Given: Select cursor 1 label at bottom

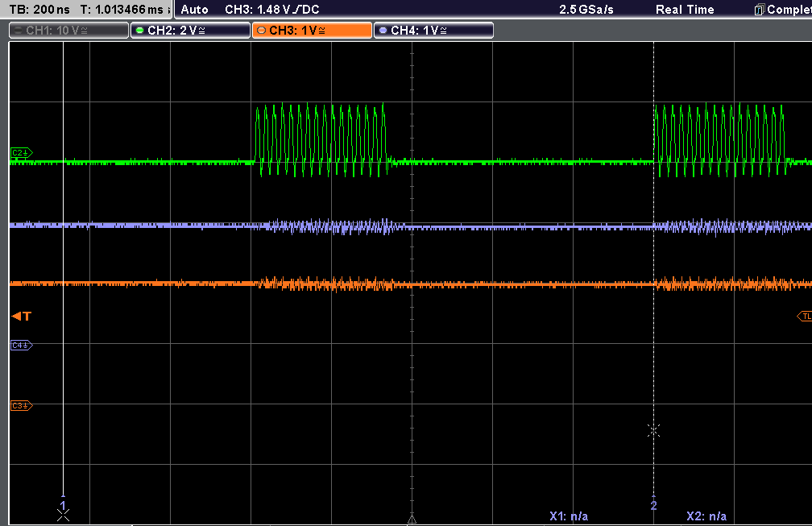Looking at the screenshot, I should click(63, 504).
